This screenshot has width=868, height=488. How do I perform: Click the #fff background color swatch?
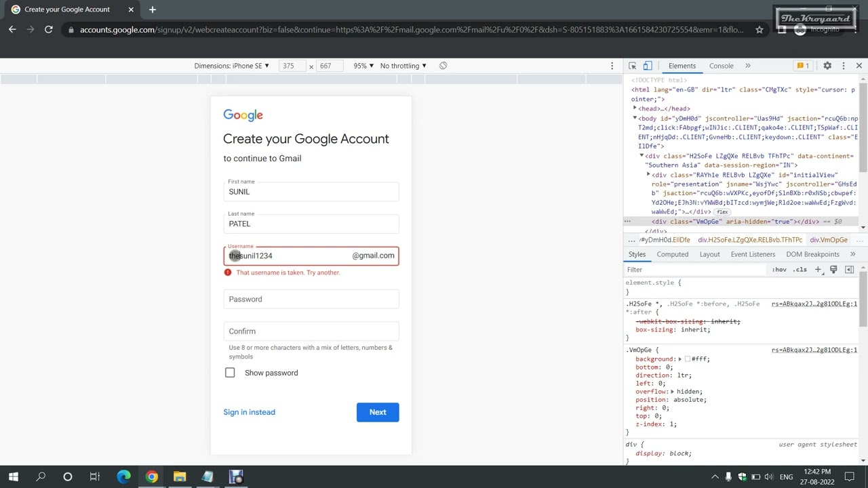(x=688, y=359)
